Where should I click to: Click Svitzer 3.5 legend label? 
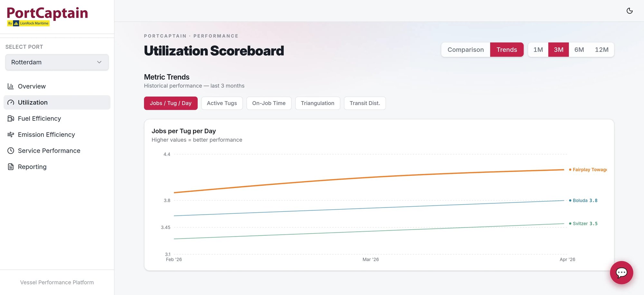point(583,224)
